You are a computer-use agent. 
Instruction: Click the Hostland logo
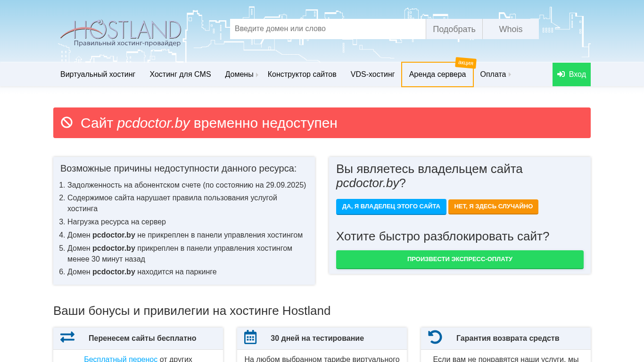tap(121, 33)
